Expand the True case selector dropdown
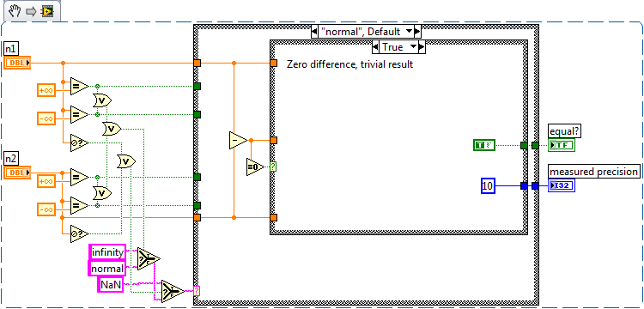The image size is (644, 309). click(398, 47)
